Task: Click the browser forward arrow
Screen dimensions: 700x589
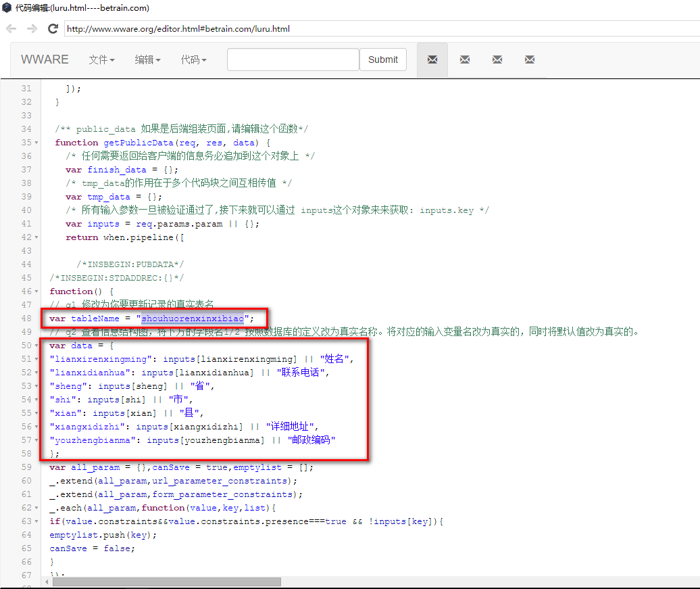Action: 32,29
